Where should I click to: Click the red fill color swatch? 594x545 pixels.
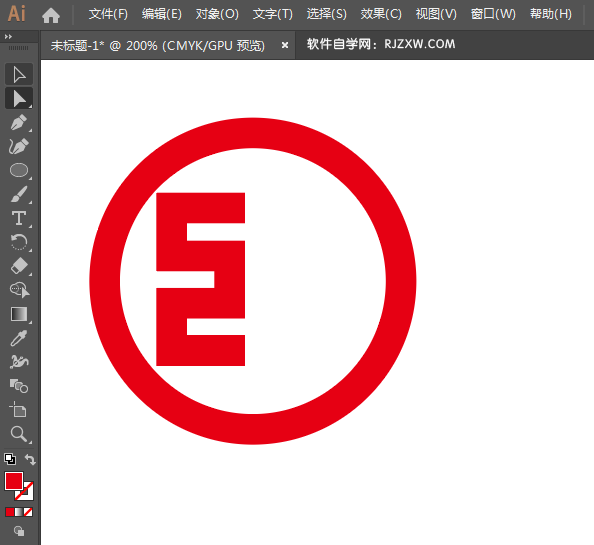point(14,481)
